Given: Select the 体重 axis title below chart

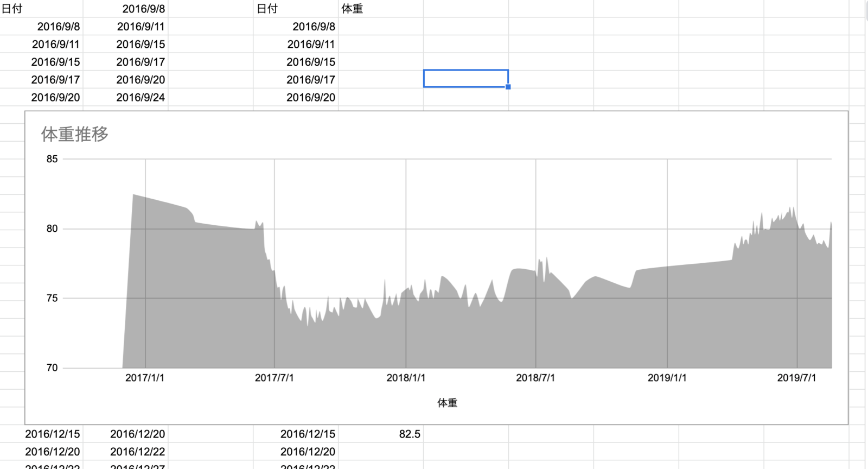Looking at the screenshot, I should (x=448, y=403).
